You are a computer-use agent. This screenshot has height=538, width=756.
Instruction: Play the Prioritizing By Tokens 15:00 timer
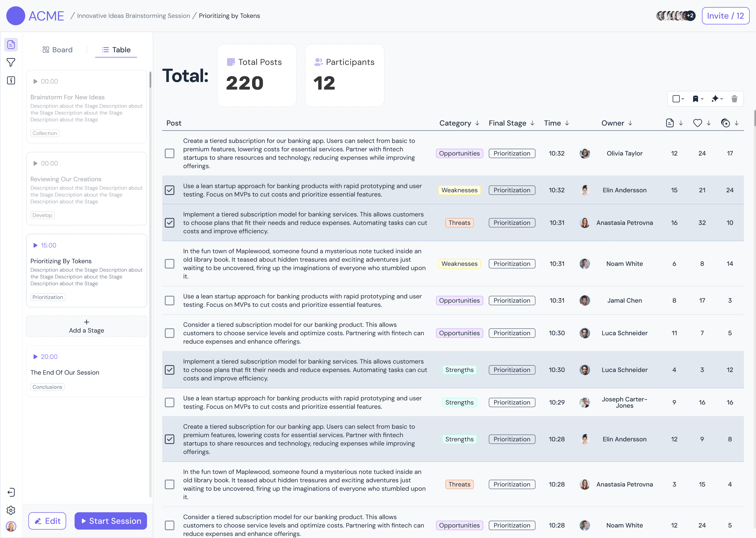[35, 245]
